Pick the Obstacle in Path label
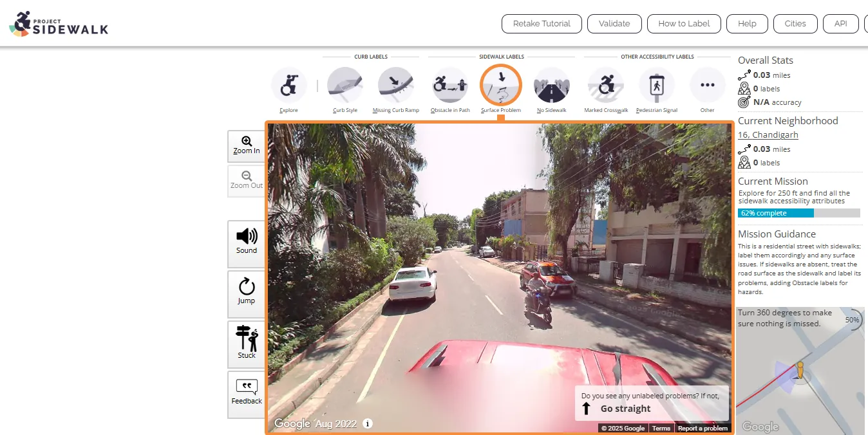Image resolution: width=868 pixels, height=435 pixels. (x=449, y=86)
